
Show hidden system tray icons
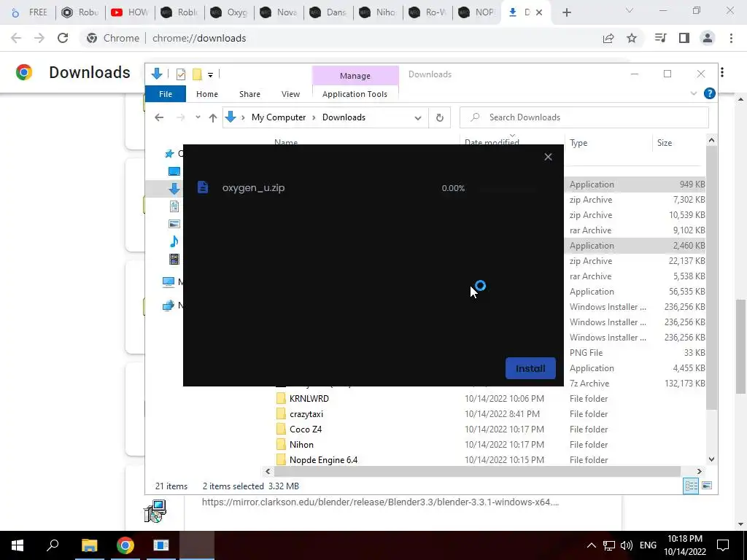pos(591,545)
